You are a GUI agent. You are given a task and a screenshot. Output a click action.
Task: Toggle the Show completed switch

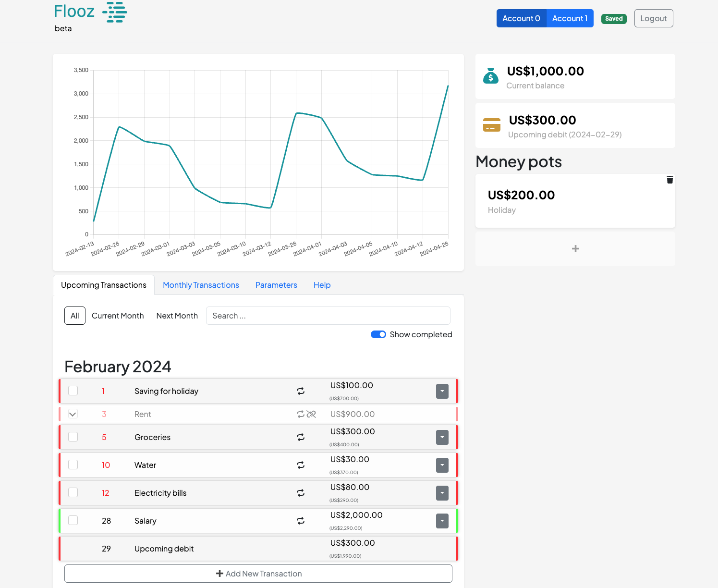[x=378, y=334]
